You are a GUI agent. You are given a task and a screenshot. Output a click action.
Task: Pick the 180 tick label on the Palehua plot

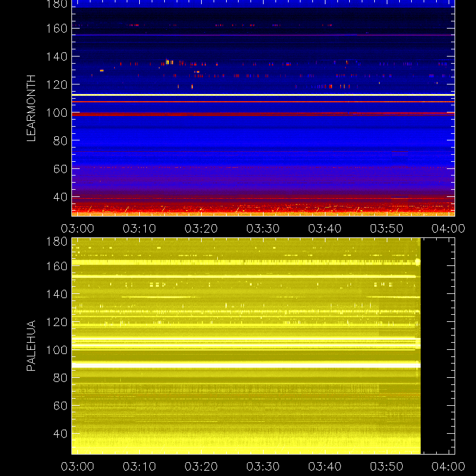click(x=57, y=242)
